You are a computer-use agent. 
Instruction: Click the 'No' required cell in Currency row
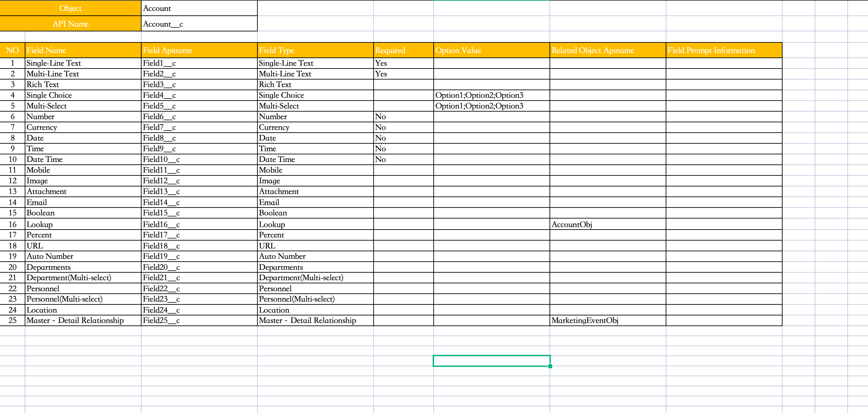[404, 127]
